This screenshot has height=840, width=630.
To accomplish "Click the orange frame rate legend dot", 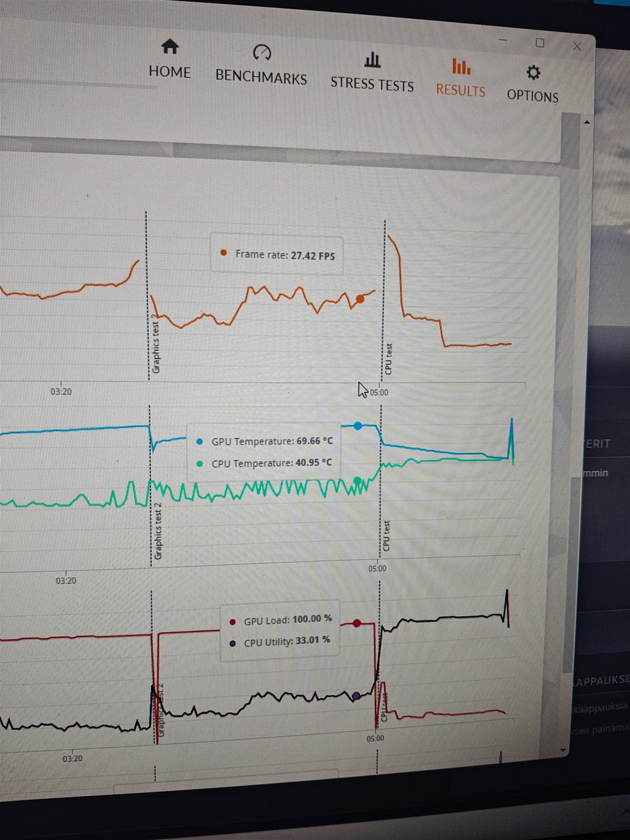I will point(224,253).
